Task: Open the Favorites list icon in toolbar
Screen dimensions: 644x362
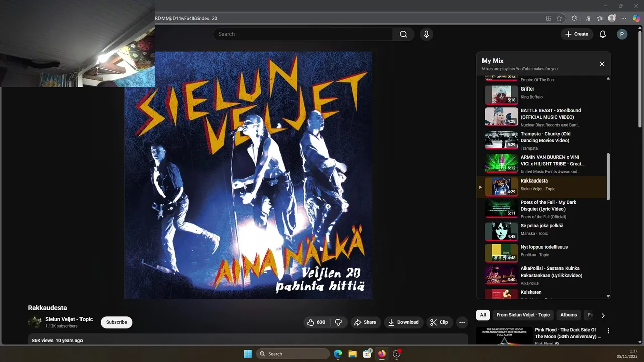Action: [600, 18]
